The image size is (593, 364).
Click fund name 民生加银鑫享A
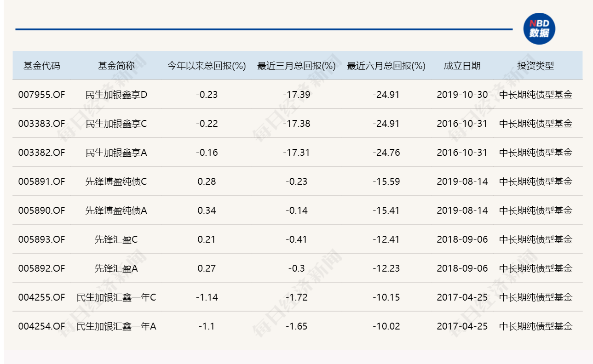pos(116,153)
